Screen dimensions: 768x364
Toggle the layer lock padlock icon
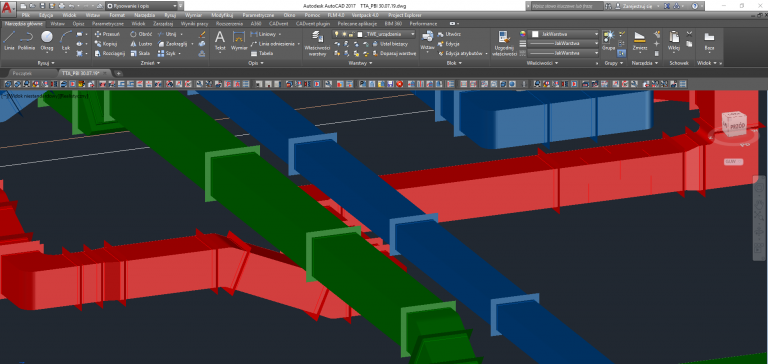351,34
